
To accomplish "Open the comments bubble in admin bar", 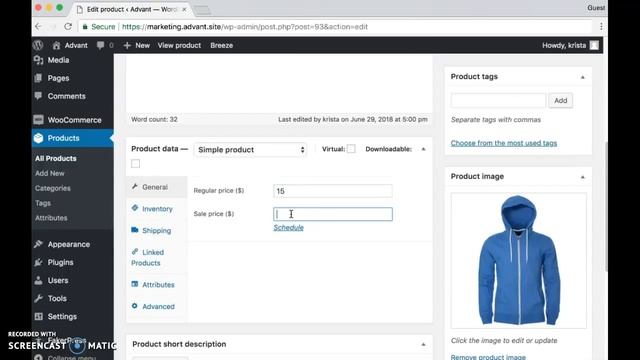I will 100,45.
